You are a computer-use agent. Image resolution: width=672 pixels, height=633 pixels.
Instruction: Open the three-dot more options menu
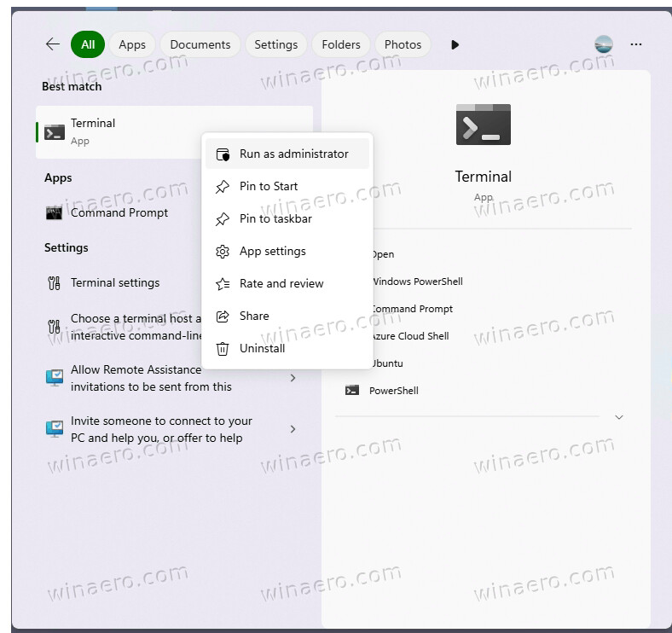click(636, 44)
